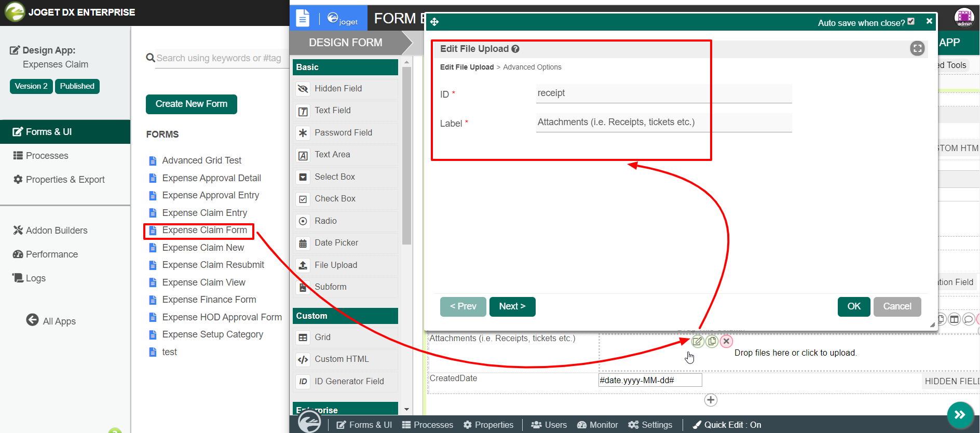Pick the File Upload palette element
This screenshot has width=980, height=433.
tap(346, 265)
